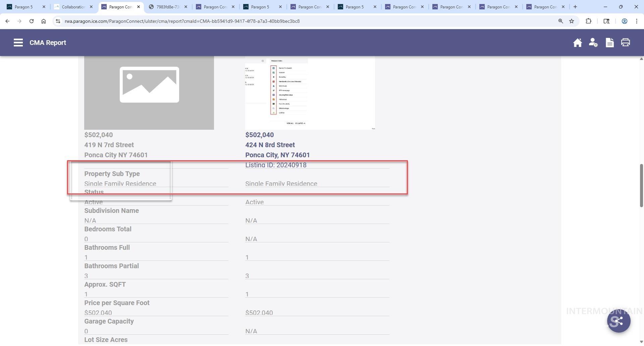Open the document icon in the header
This screenshot has height=346, width=644.
(609, 43)
